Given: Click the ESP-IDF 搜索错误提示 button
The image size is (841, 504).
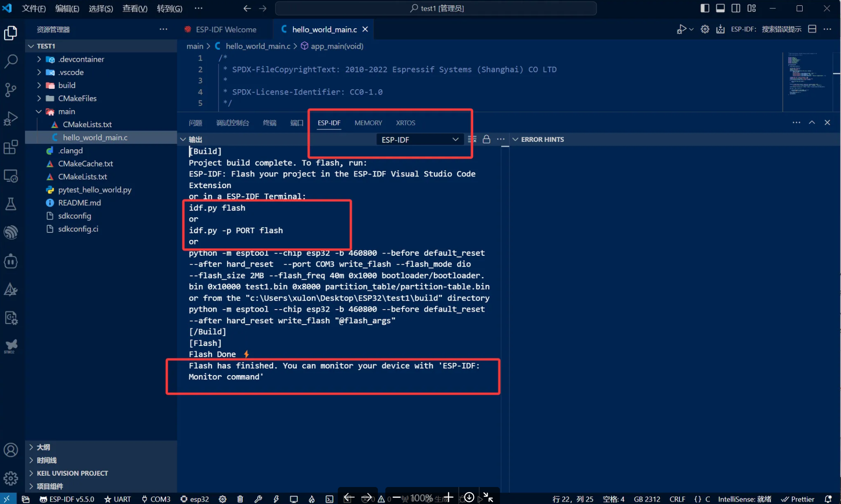Looking at the screenshot, I should (x=766, y=29).
